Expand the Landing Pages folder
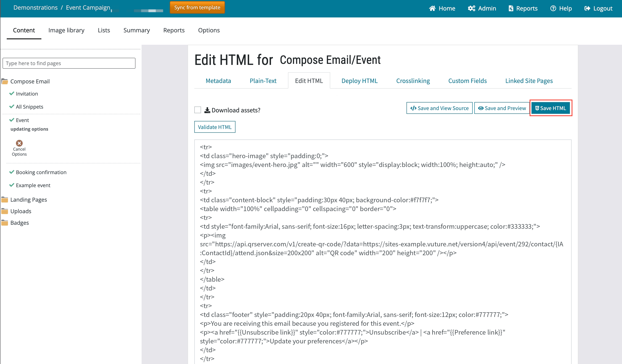The height and width of the screenshot is (364, 622). click(5, 199)
